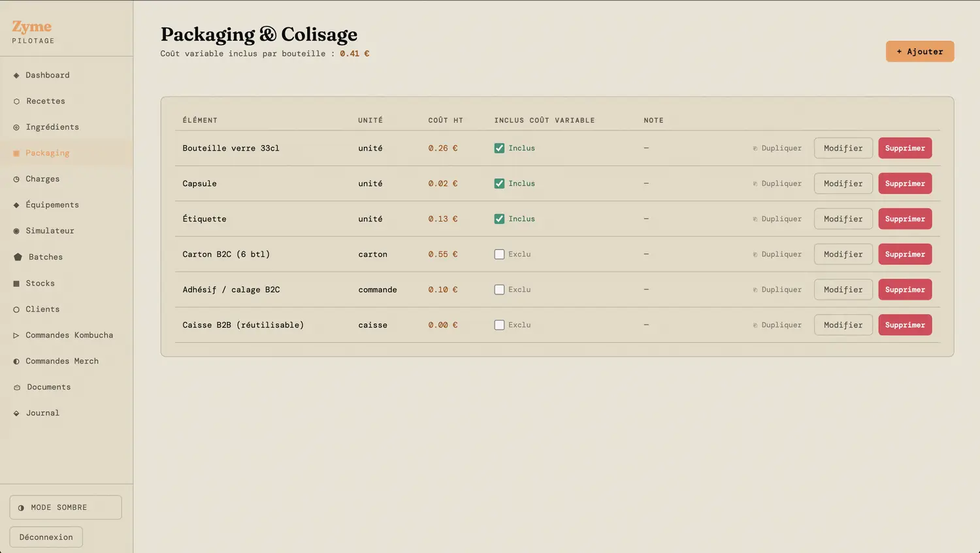
Task: Click the Stocks square icon
Action: pyautogui.click(x=16, y=283)
